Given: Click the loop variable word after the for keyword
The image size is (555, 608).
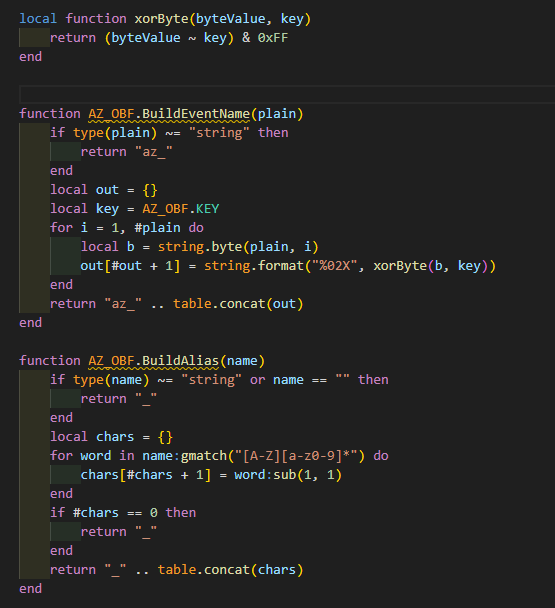Looking at the screenshot, I should (x=96, y=456).
